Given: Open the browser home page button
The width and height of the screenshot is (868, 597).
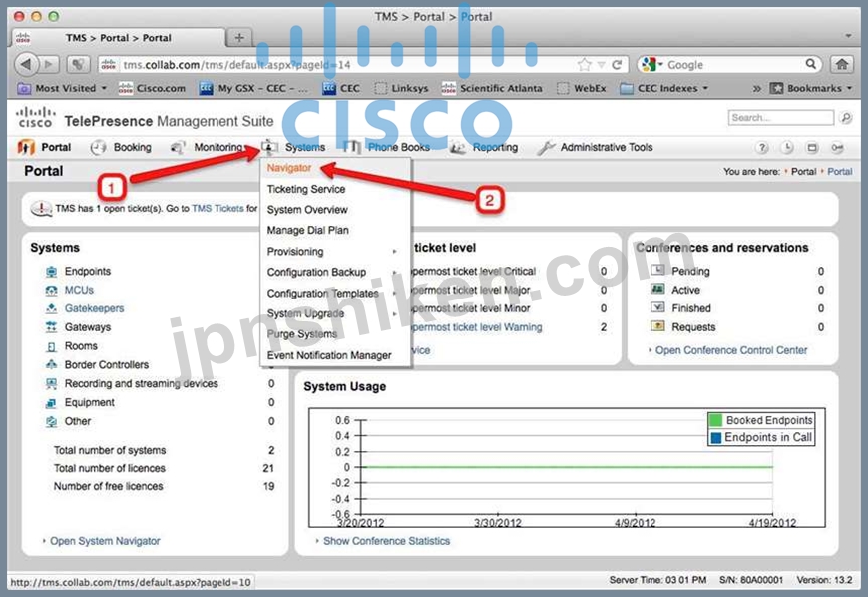Looking at the screenshot, I should point(841,64).
